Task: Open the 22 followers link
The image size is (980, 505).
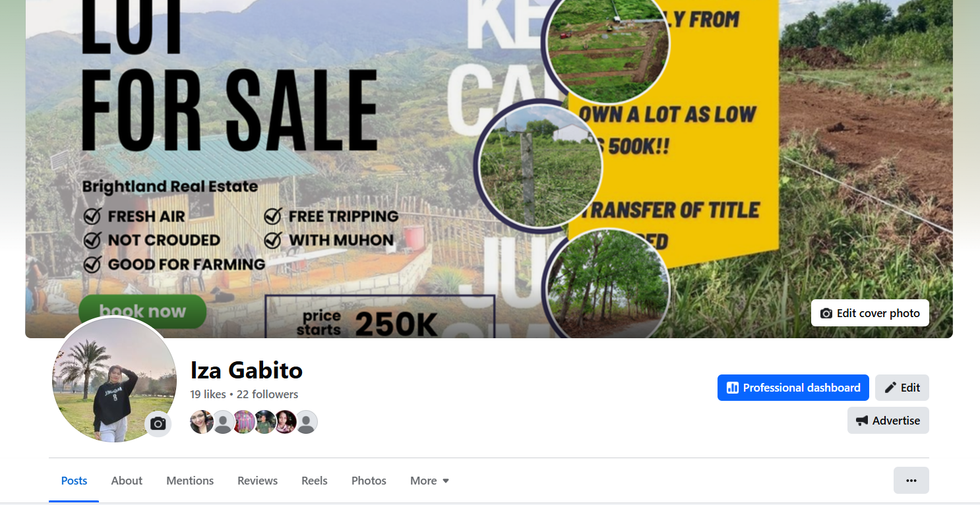Action: pos(267,394)
